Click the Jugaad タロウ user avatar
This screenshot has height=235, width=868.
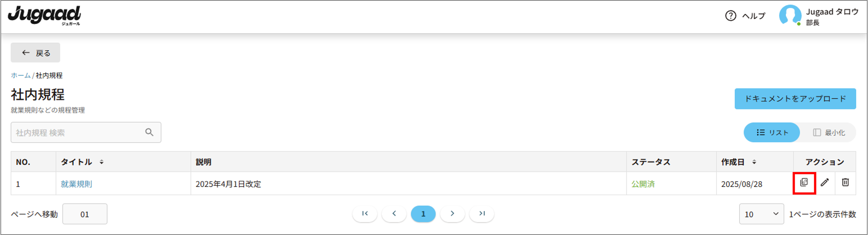pyautogui.click(x=790, y=16)
